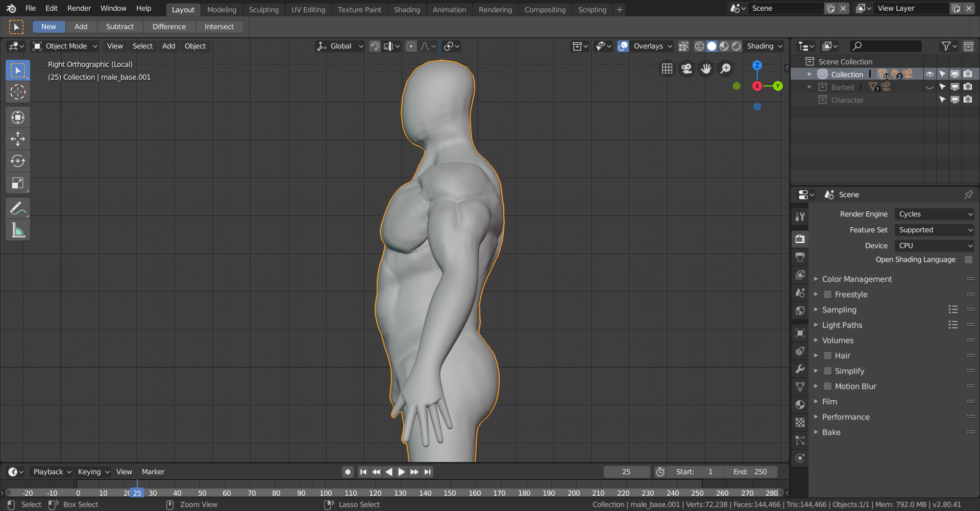The width and height of the screenshot is (980, 511).
Task: Select the 3D Cursor tool
Action: (x=18, y=92)
